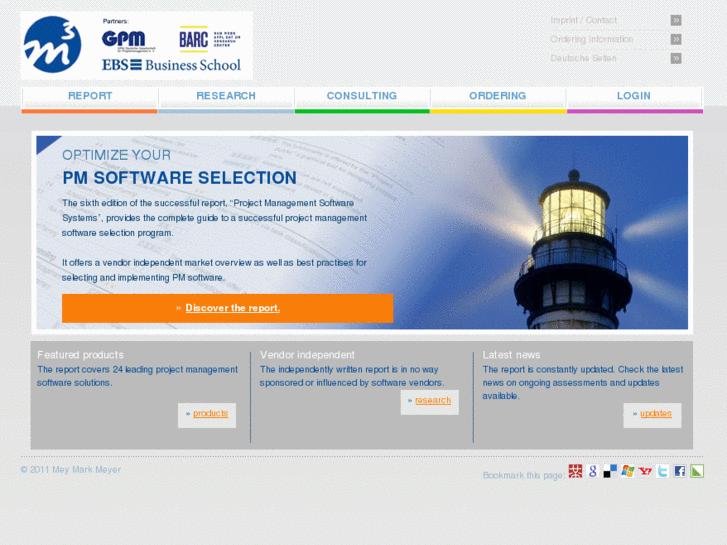The width and height of the screenshot is (727, 545).
Task: Open the BARC partner logo
Action: [x=210, y=39]
